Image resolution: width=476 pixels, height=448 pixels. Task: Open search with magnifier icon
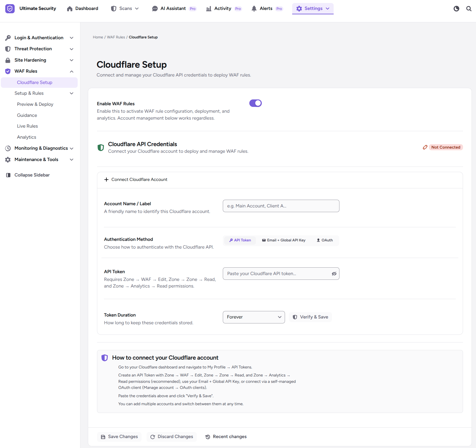(469, 9)
